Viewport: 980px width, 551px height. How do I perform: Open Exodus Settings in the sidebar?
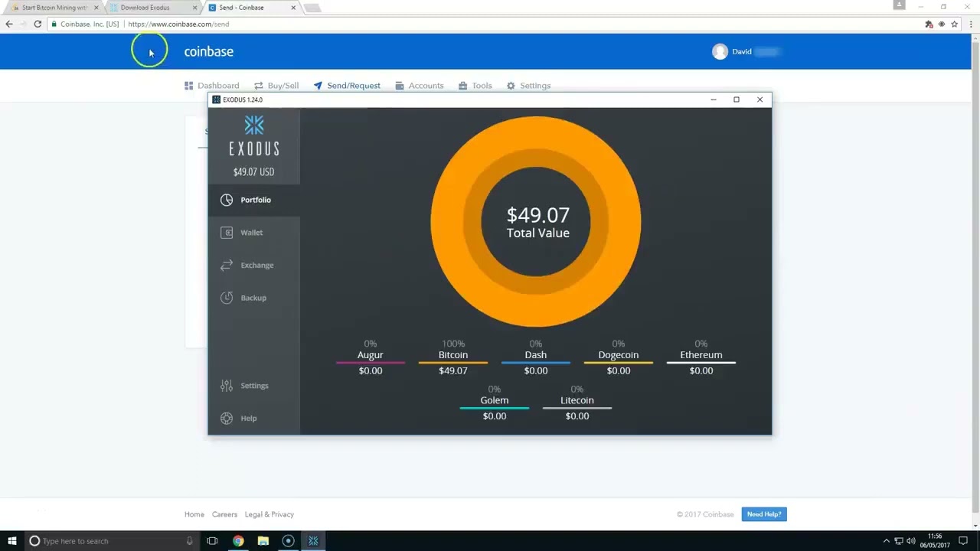click(x=253, y=386)
